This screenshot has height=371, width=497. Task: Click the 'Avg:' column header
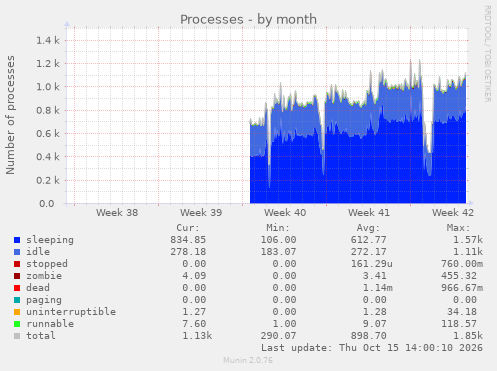tap(368, 228)
